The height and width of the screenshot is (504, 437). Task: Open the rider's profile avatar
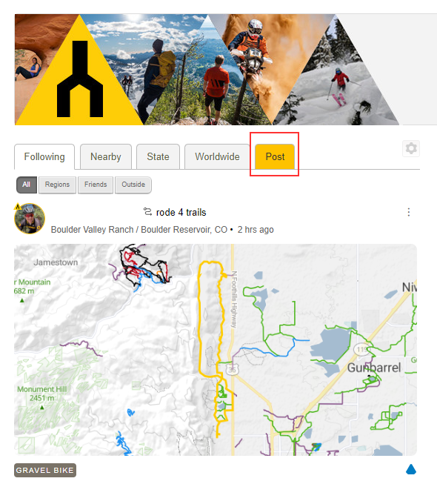point(30,218)
